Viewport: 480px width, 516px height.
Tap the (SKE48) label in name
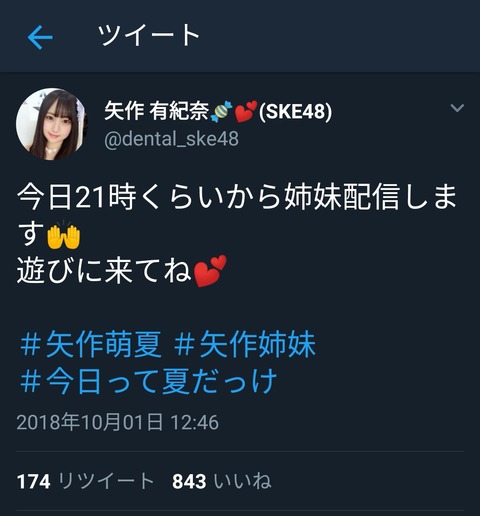[295, 111]
